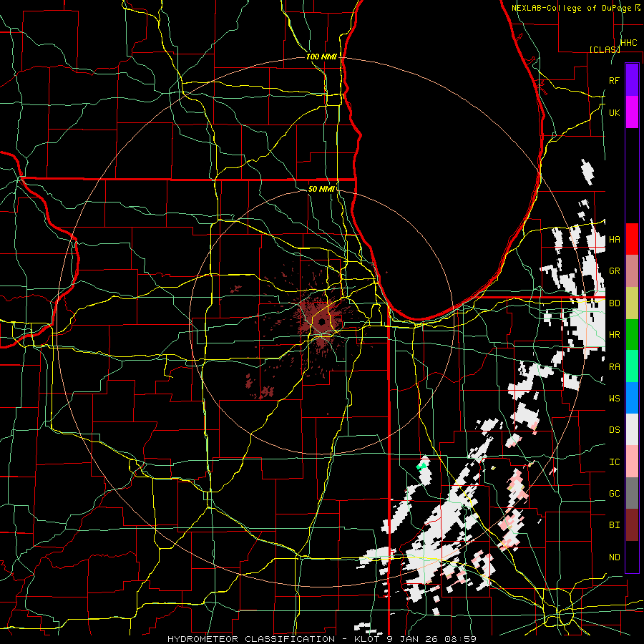Pick the dark green HR swatch

click(x=632, y=335)
